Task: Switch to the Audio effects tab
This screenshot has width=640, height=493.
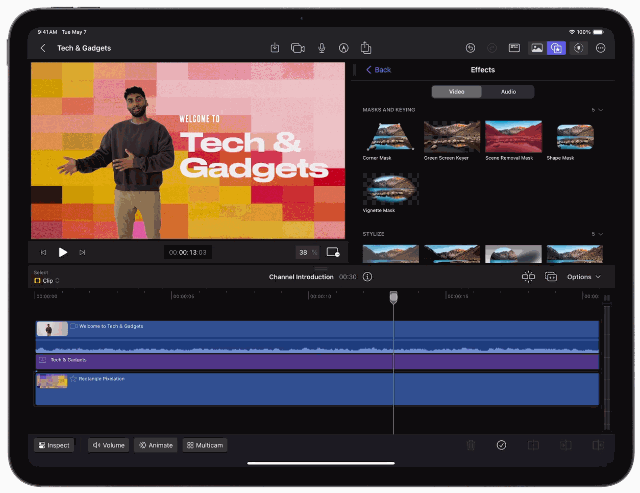Action: pos(508,92)
